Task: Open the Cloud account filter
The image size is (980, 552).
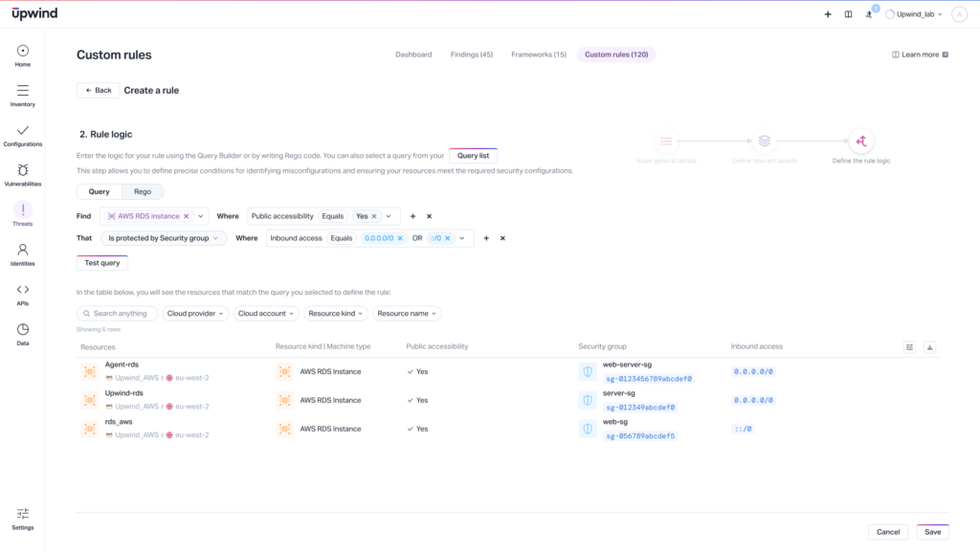Action: pyautogui.click(x=266, y=314)
